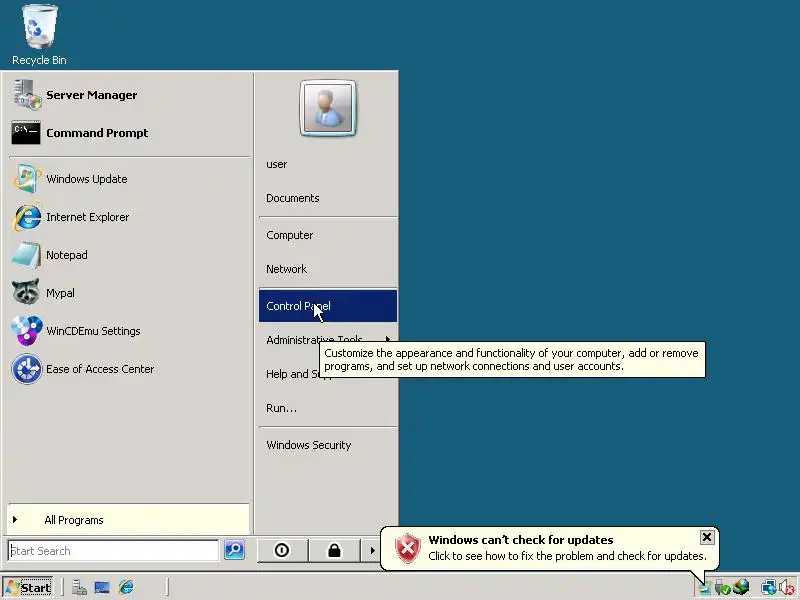Click the Start button on taskbar
This screenshot has width=800, height=600.
28,588
